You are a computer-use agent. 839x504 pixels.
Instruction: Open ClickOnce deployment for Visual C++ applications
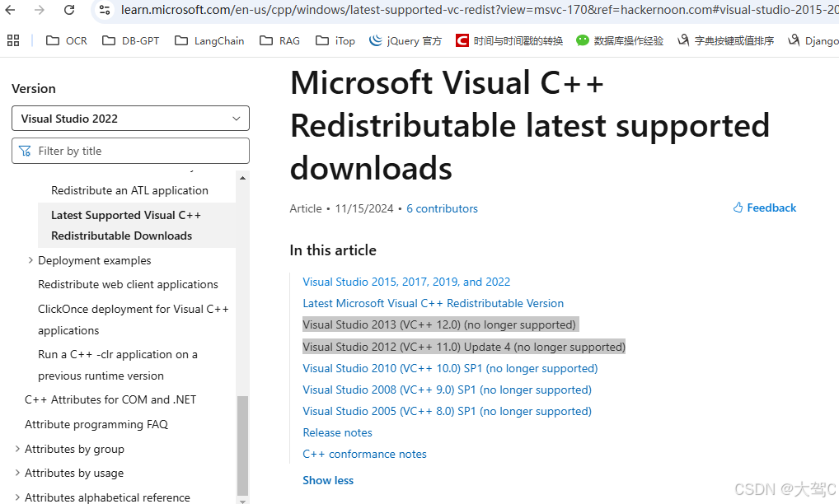(134, 319)
